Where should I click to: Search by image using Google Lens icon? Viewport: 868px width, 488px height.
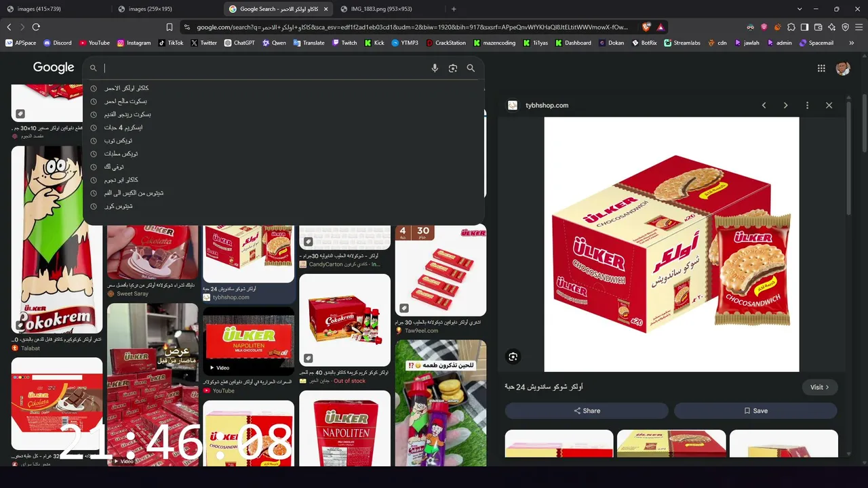pos(453,68)
